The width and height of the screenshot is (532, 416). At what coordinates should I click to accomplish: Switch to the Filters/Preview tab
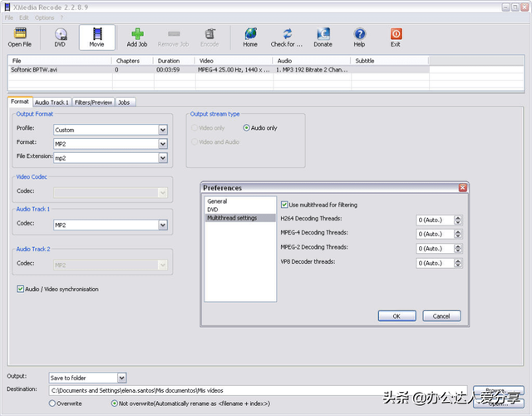coord(93,102)
